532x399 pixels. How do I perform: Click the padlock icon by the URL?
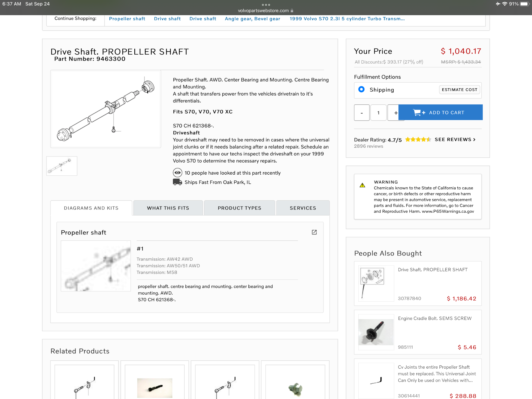coord(292,11)
